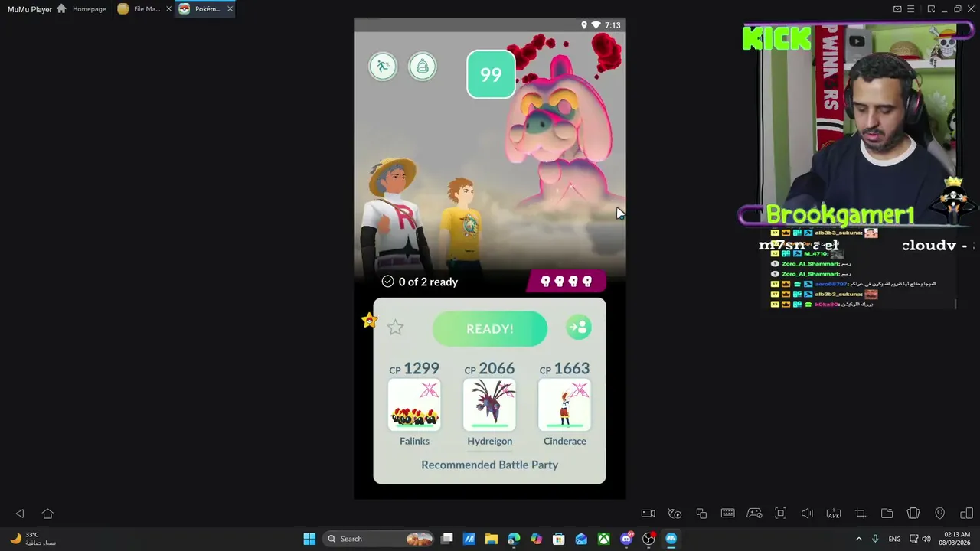Open MuMu Player mail messages icon
Viewport: 980px width, 551px height.
[897, 9]
